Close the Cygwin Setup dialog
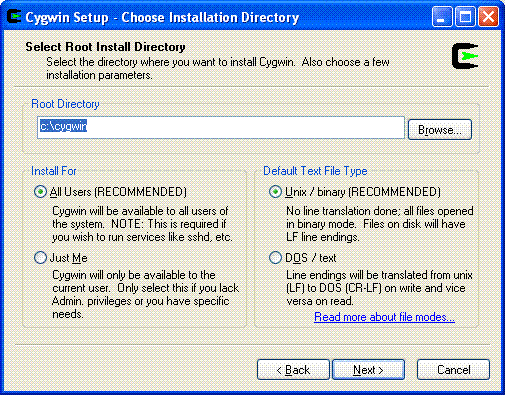 click(488, 17)
